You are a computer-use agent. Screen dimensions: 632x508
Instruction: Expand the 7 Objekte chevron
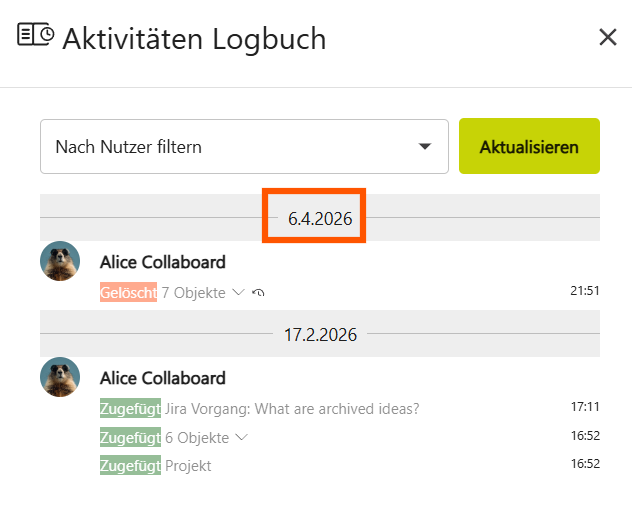tap(238, 293)
